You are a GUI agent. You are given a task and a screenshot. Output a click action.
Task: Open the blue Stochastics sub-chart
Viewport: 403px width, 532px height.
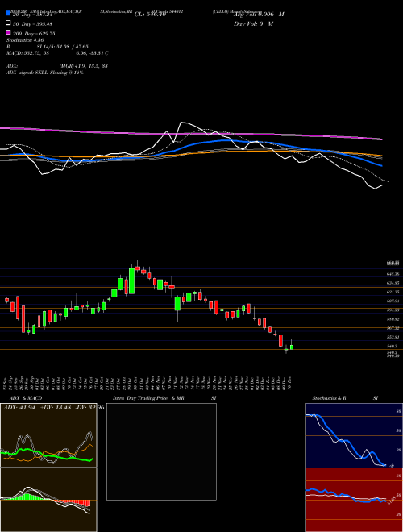coord(354,435)
